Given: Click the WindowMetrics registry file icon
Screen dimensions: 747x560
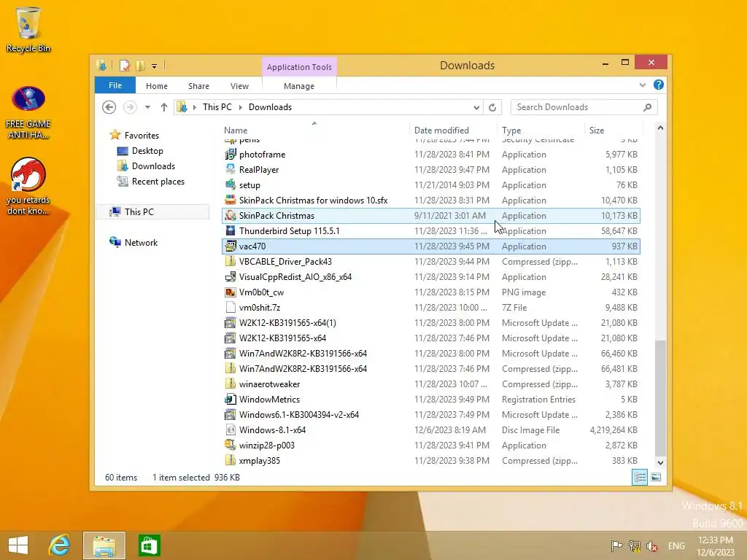Looking at the screenshot, I should tap(230, 399).
